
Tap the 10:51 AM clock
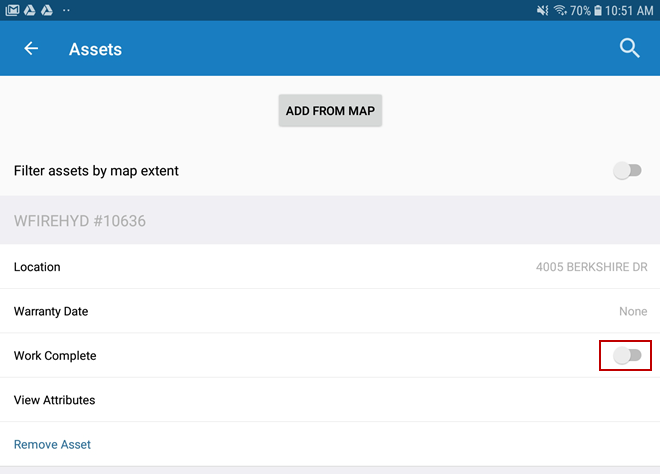[629, 10]
